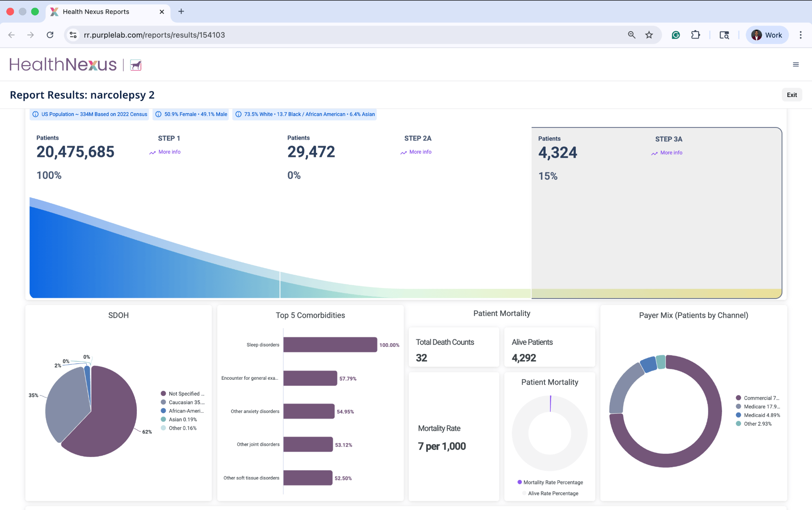Click the Female/Male percentage info icon

pos(159,114)
